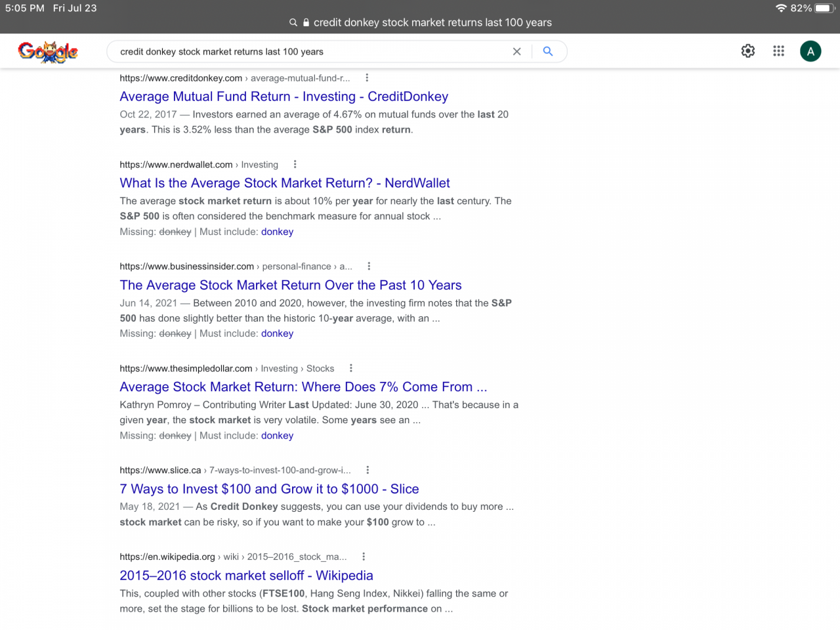Open 'Average Stock Market Return: Where Does 7% Come From'
This screenshot has height=630, width=840.
coord(303,387)
